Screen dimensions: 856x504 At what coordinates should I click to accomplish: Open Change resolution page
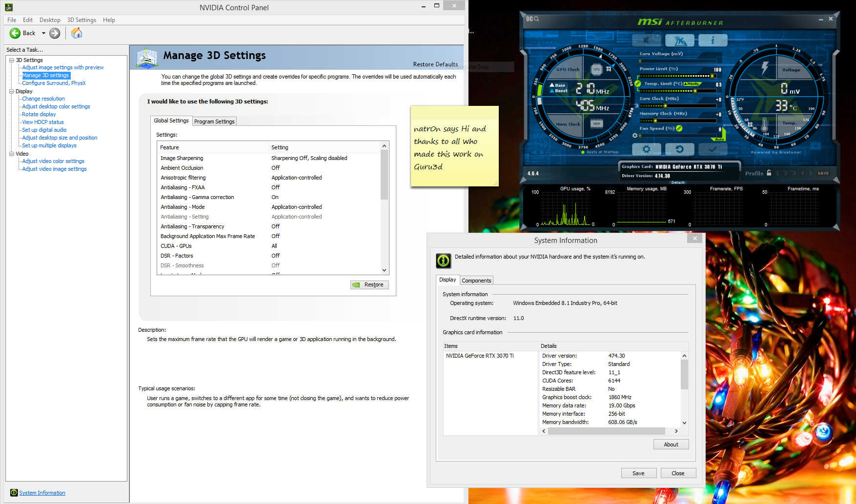tap(43, 99)
